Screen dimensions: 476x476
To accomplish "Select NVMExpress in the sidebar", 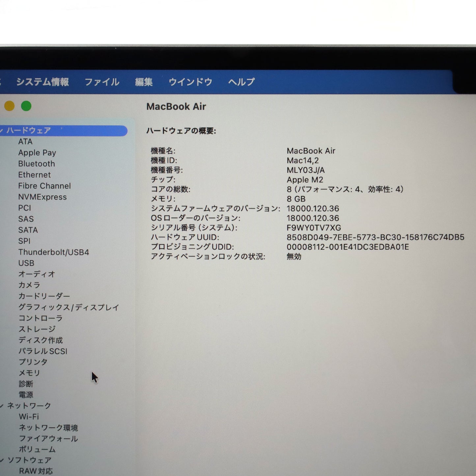I will pyautogui.click(x=42, y=197).
